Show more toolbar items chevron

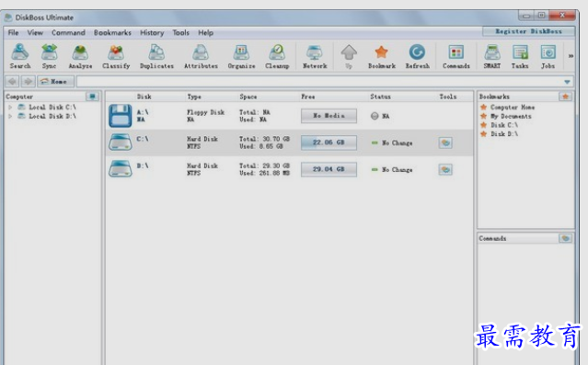coord(571,56)
